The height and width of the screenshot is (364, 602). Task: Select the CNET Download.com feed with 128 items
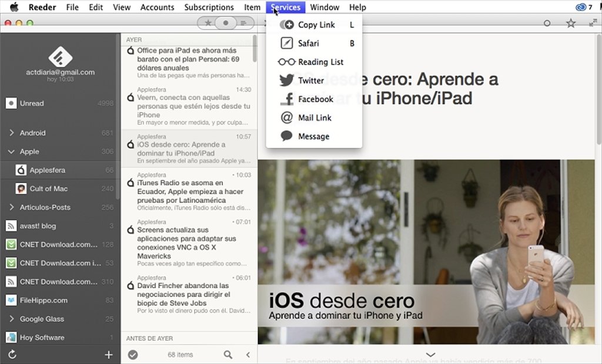tap(61, 244)
